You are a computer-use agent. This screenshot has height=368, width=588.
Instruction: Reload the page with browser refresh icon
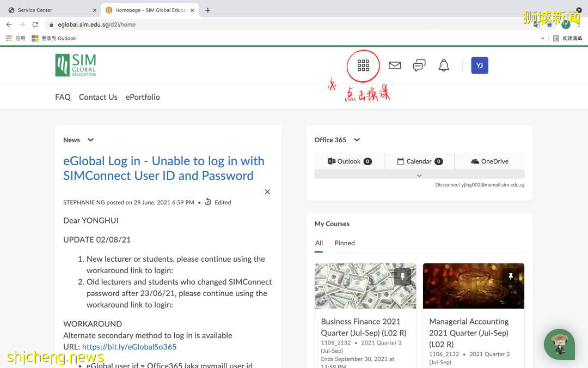[x=35, y=25]
